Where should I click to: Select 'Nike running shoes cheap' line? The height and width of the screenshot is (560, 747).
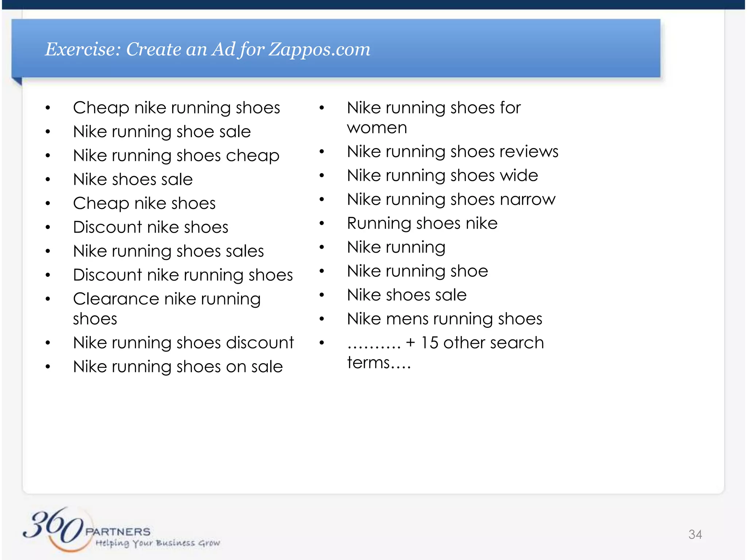[x=176, y=156]
